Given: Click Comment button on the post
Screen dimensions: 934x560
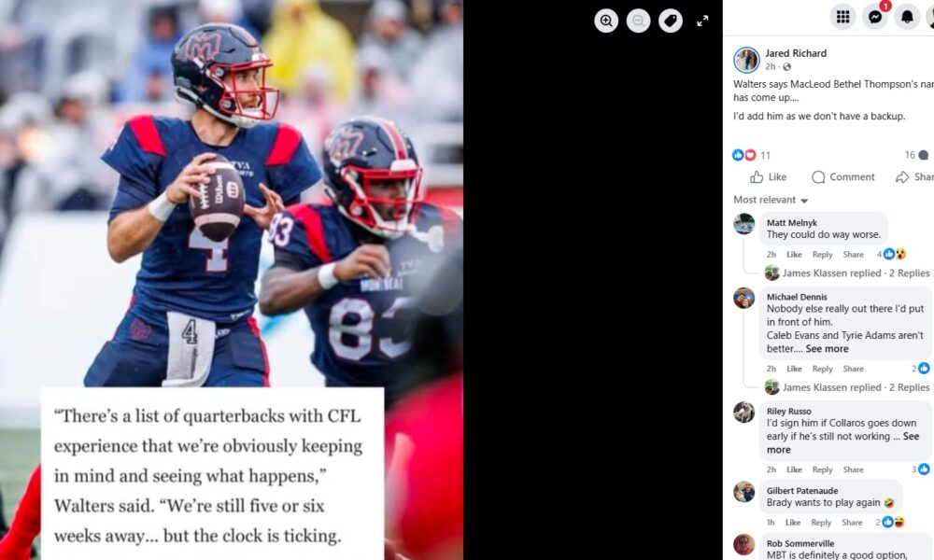Looking at the screenshot, I should [842, 176].
